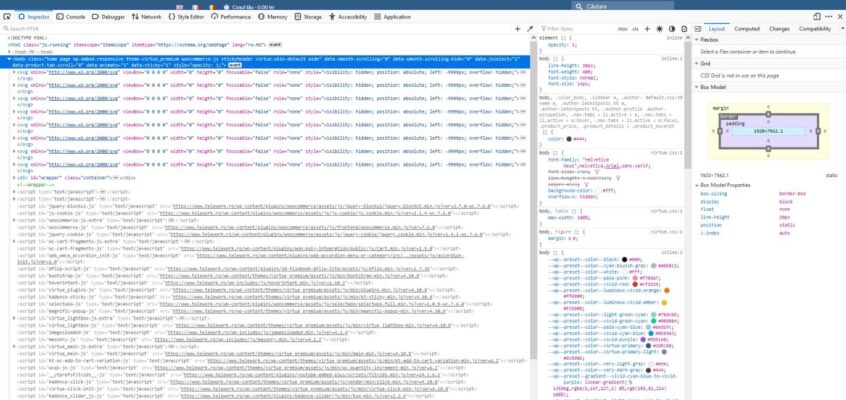Click the preset black color swatch
Screen dimensions: 846x400
pos(624,260)
